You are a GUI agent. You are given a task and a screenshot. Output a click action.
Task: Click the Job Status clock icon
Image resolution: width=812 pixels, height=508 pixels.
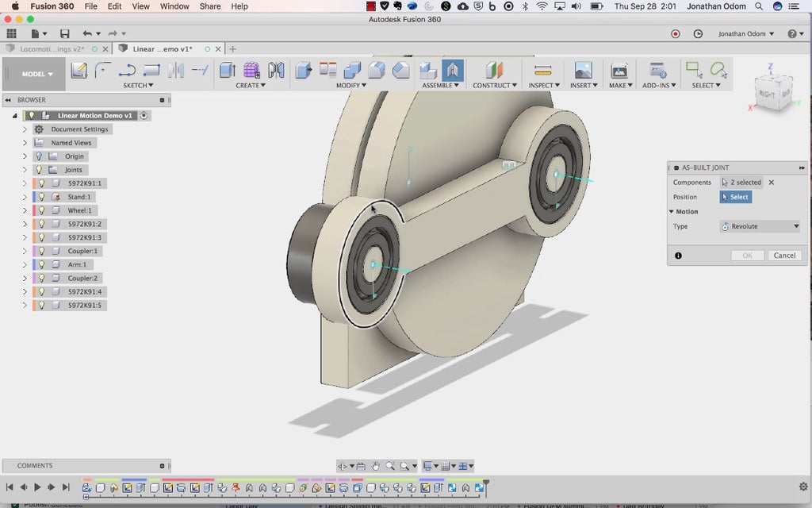click(x=698, y=34)
